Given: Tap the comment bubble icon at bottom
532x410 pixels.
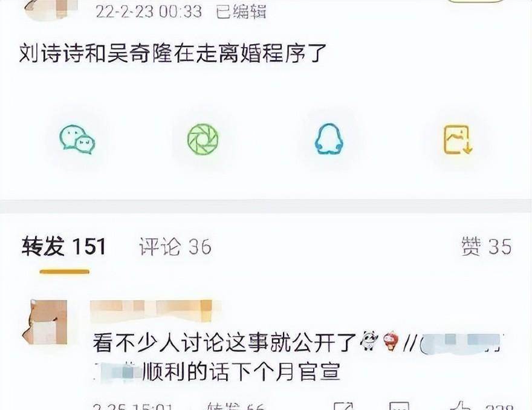Looking at the screenshot, I should click(399, 406).
